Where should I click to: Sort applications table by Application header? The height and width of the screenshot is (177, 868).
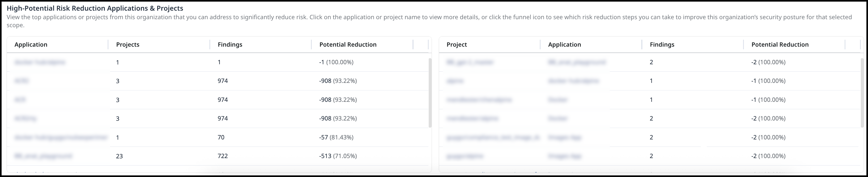(31, 45)
